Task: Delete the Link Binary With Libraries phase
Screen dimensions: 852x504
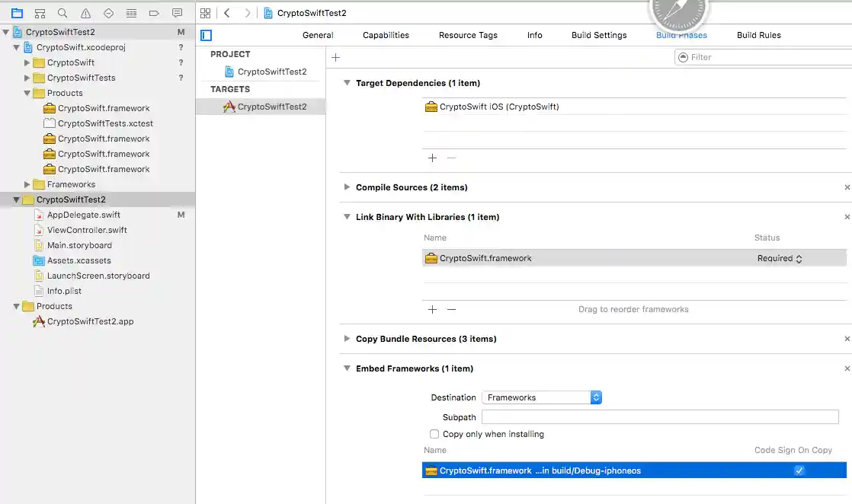Action: coord(847,217)
